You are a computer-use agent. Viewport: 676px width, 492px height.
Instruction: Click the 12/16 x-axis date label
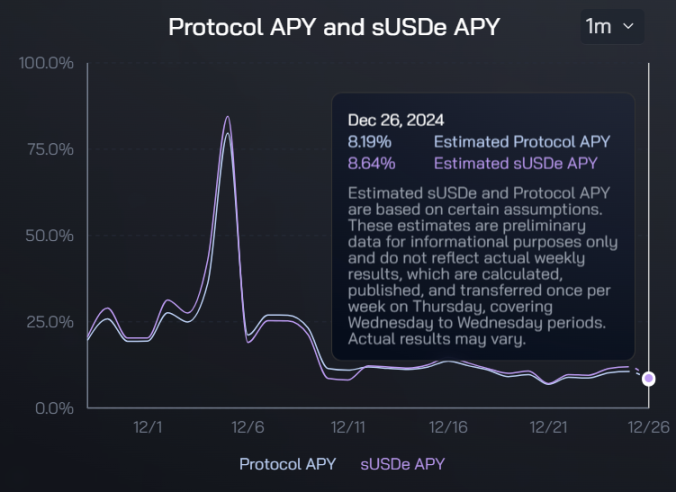[x=448, y=427]
